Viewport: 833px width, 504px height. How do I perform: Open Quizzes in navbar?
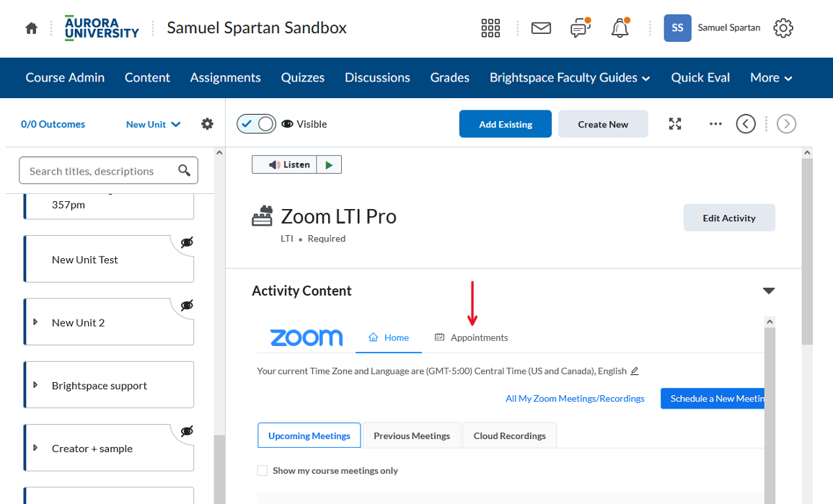[303, 78]
